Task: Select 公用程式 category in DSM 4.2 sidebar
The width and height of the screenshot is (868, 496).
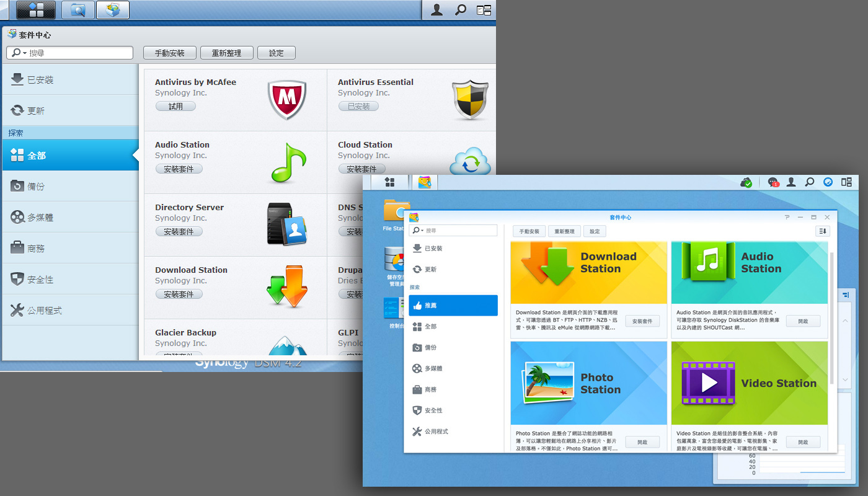Action: pos(70,310)
